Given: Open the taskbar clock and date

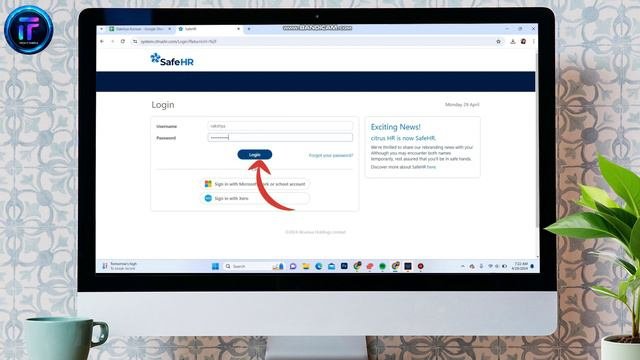Looking at the screenshot, I should 520,266.
